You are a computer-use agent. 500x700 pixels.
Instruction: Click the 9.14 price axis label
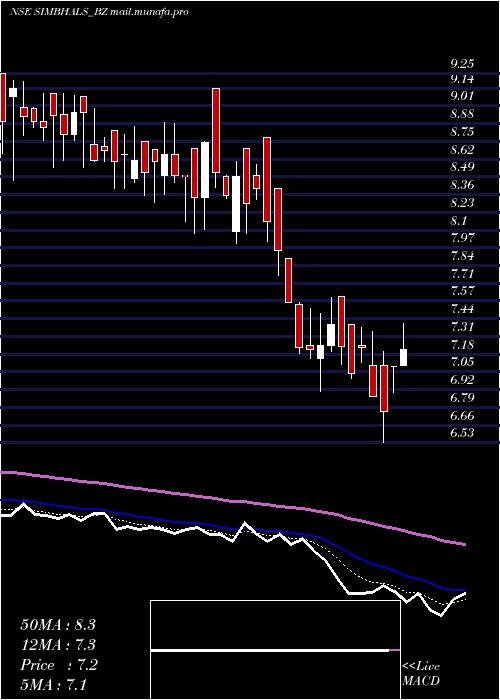pos(462,79)
